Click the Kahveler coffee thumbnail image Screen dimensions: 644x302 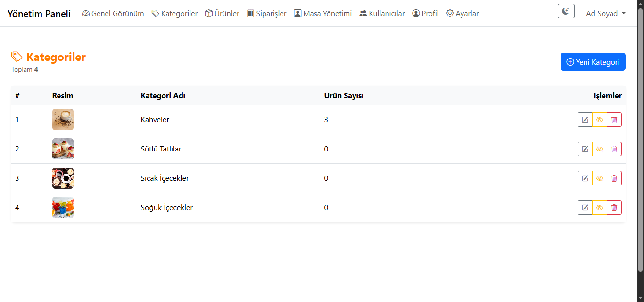[63, 120]
